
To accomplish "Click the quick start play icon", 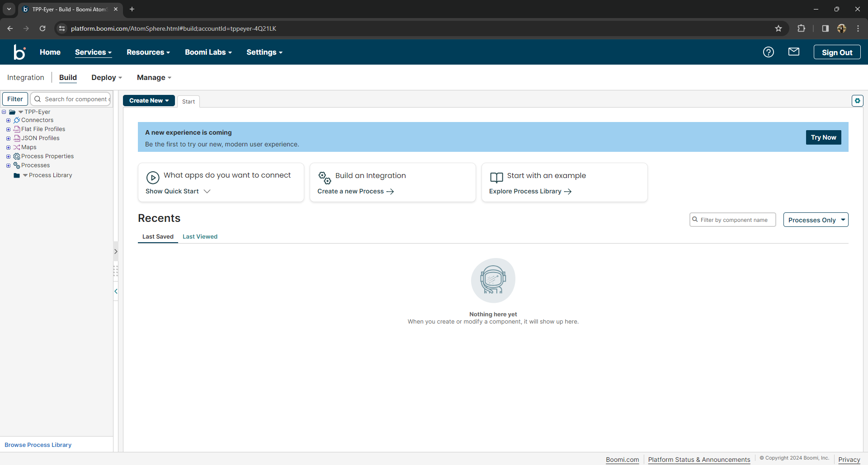I will click(x=153, y=178).
